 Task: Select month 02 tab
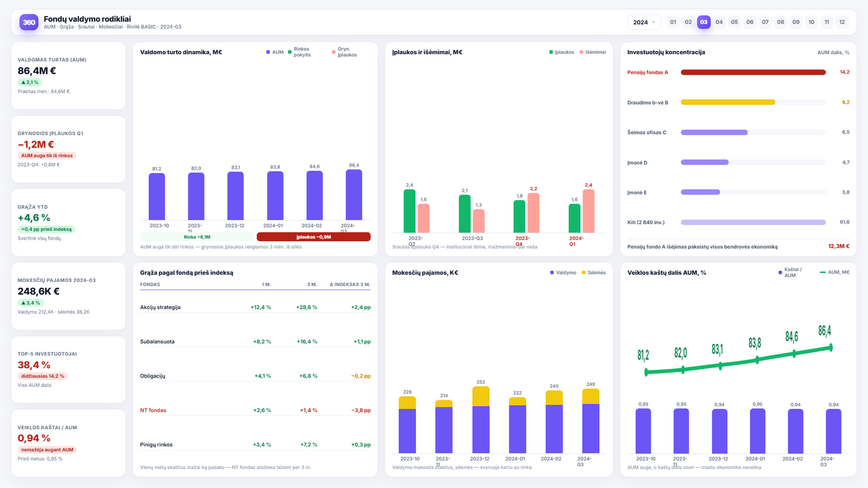688,22
